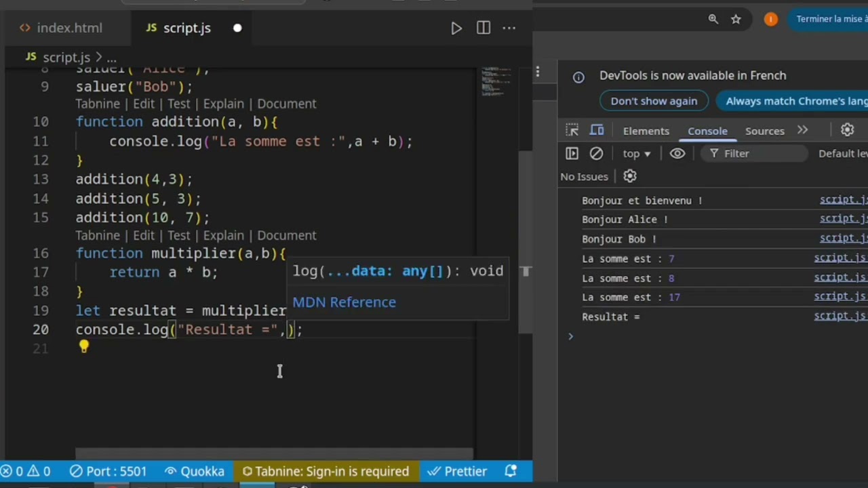Toggle the device toolbar in DevTools
868x488 pixels.
pyautogui.click(x=597, y=130)
